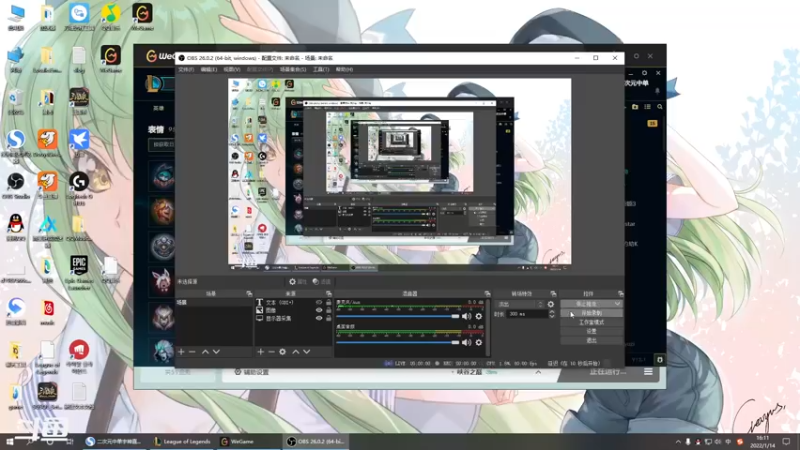Toggle visibility of Display Capture source

[x=319, y=318]
